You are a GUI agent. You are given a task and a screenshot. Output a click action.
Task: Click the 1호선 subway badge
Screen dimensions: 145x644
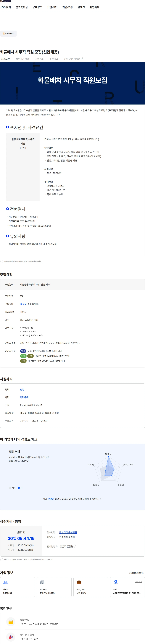coord(23,351)
